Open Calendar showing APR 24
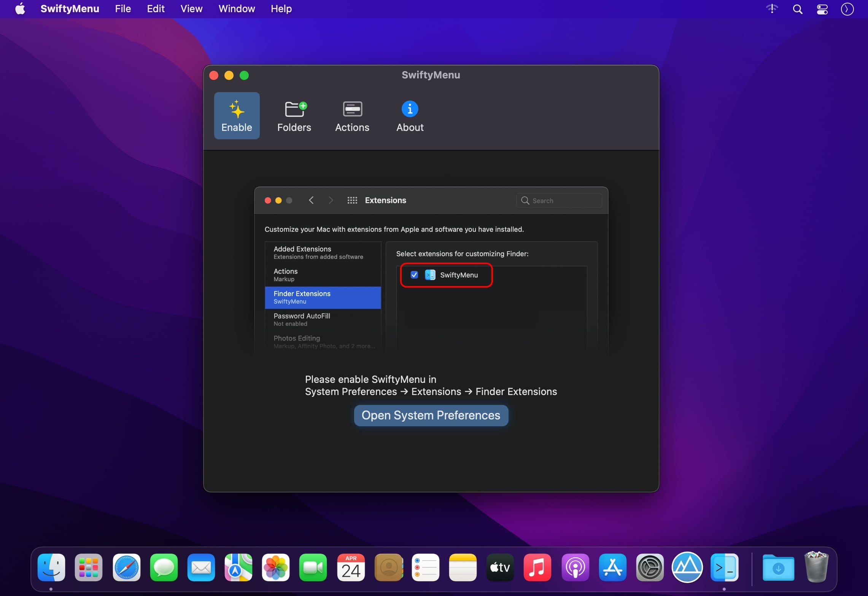Screen dimensions: 868x596 (x=351, y=567)
